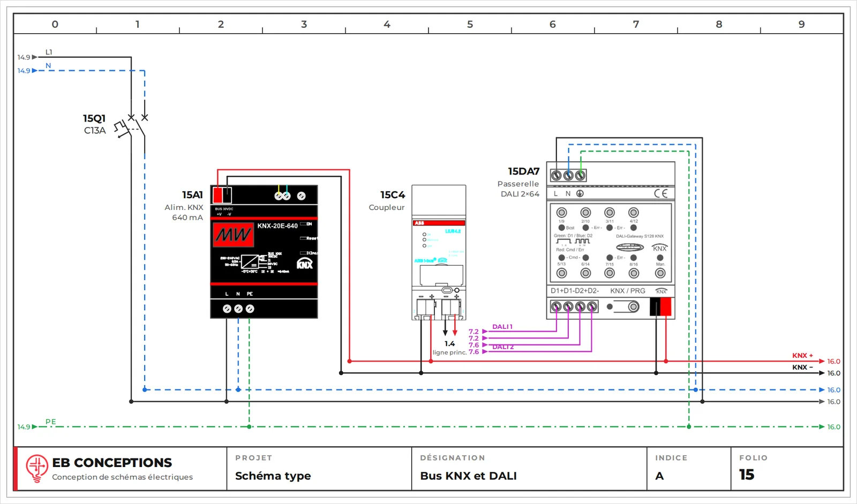
Task: Click the "KNX-20E-640" model text
Action: 277,226
